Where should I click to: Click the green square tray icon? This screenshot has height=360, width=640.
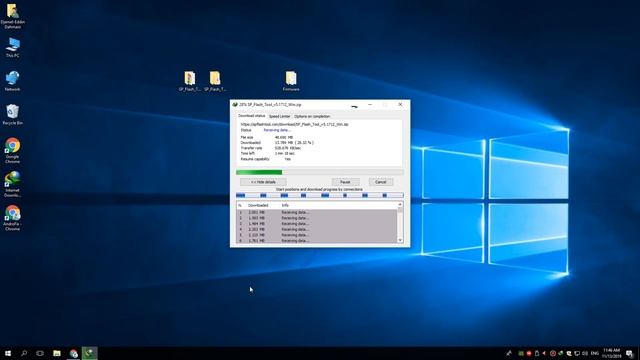pos(521,353)
